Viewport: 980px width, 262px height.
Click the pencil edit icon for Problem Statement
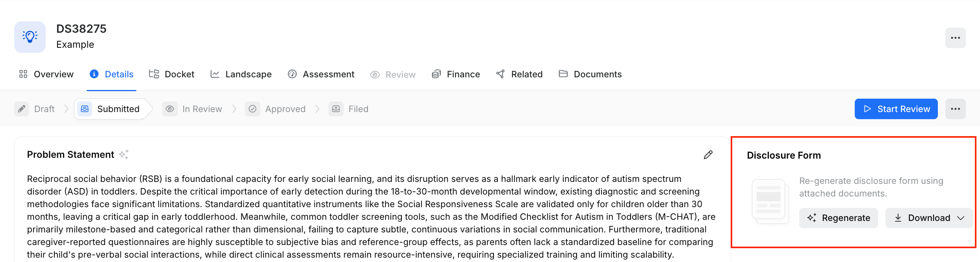708,155
